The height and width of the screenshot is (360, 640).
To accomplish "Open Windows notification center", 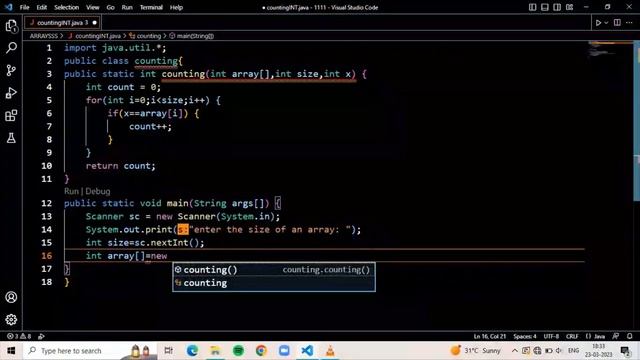I will (625, 351).
